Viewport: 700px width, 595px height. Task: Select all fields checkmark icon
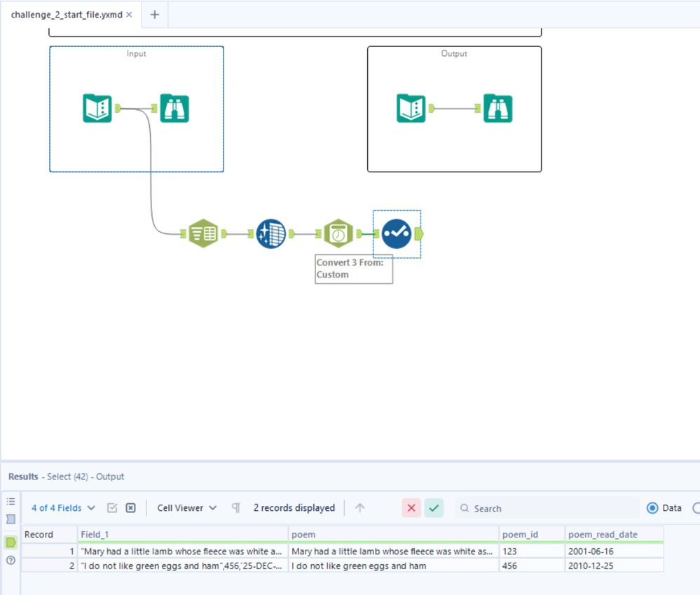112,508
